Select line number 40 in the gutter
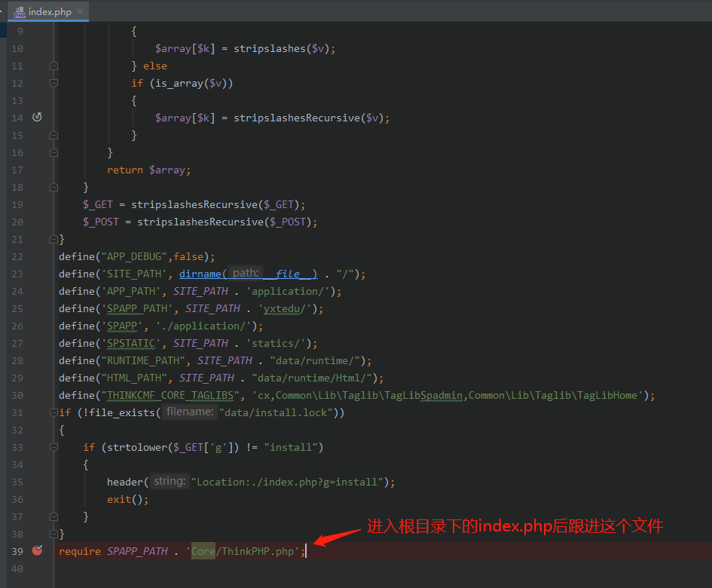The image size is (712, 588). pos(17,569)
